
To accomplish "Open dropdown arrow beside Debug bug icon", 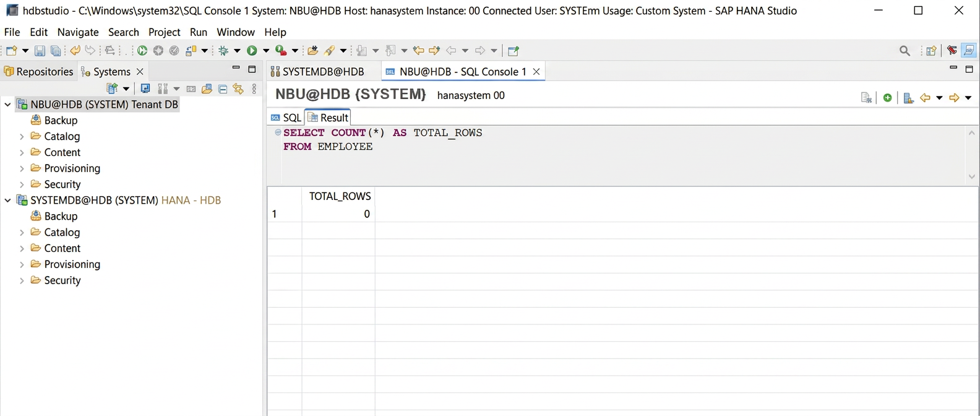I will [x=237, y=51].
